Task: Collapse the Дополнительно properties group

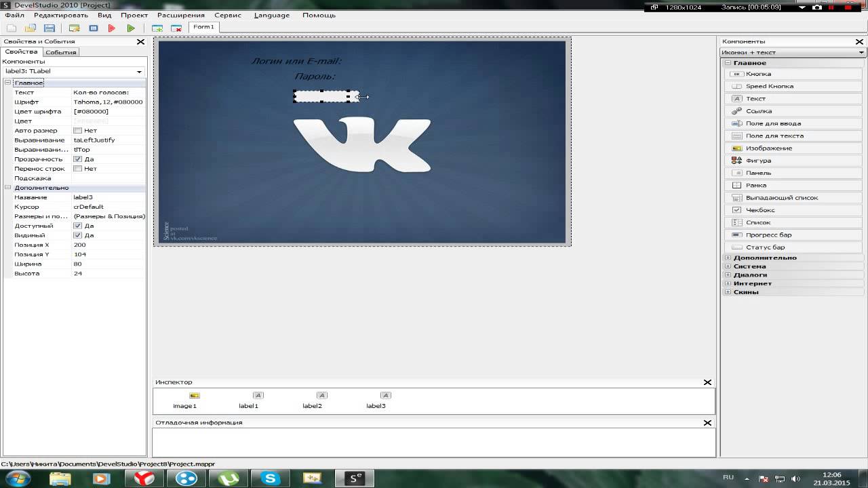Action: (x=8, y=188)
